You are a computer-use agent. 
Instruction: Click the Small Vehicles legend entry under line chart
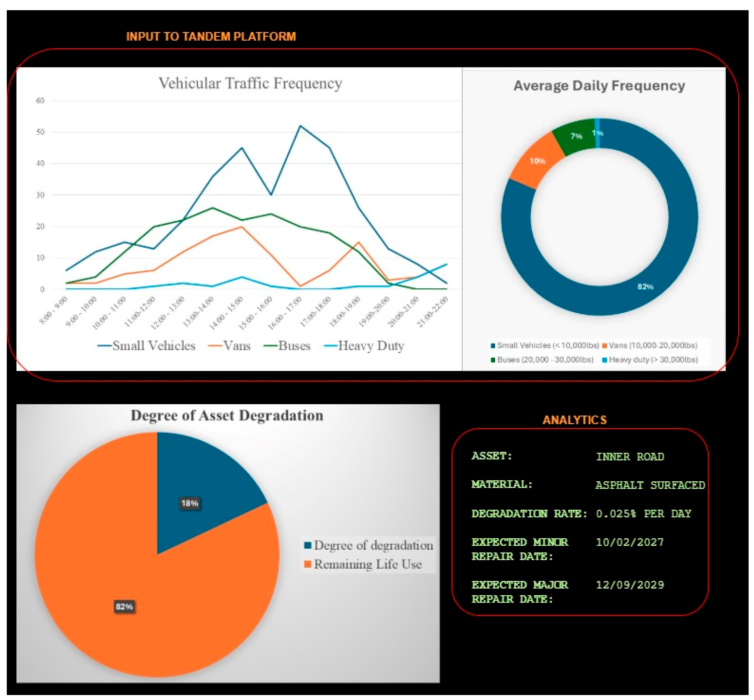147,346
